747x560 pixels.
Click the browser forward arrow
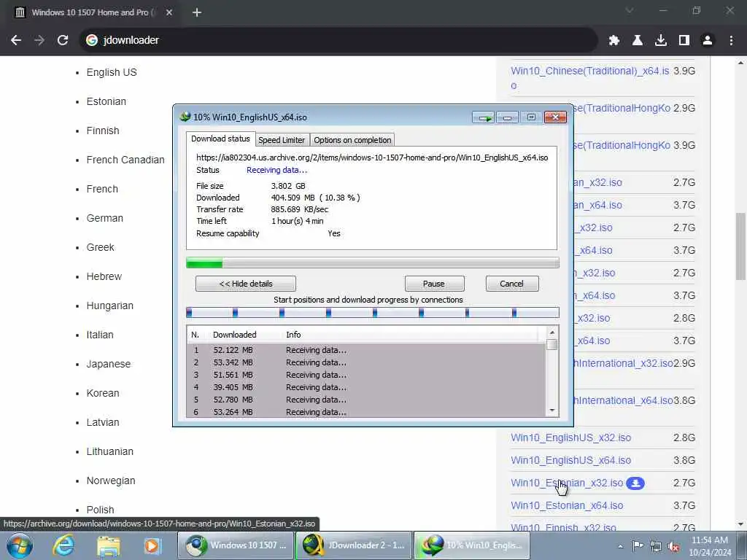pyautogui.click(x=39, y=40)
